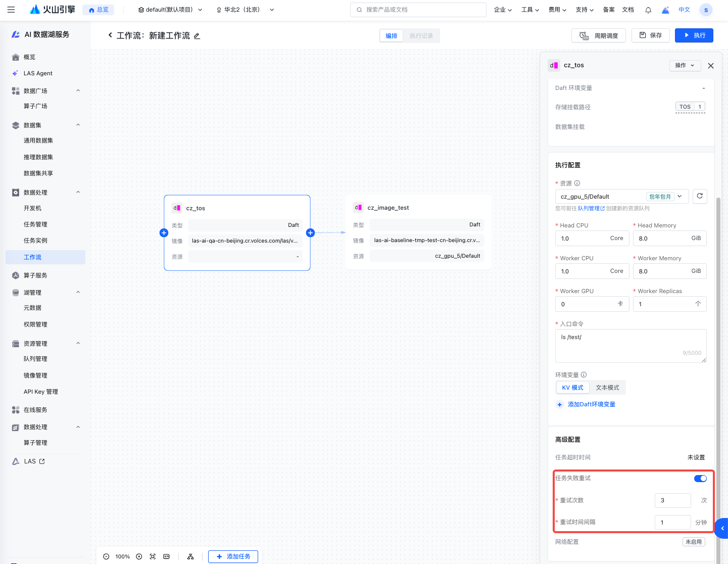Click the edit pencil beside workflow name
Viewport: 728px width, 564px height.
(197, 36)
